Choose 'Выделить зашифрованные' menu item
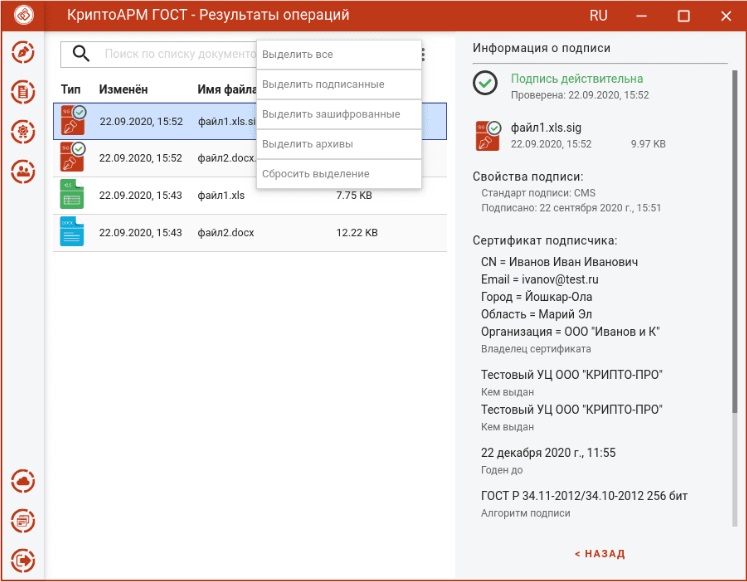This screenshot has height=582, width=747. 339,115
